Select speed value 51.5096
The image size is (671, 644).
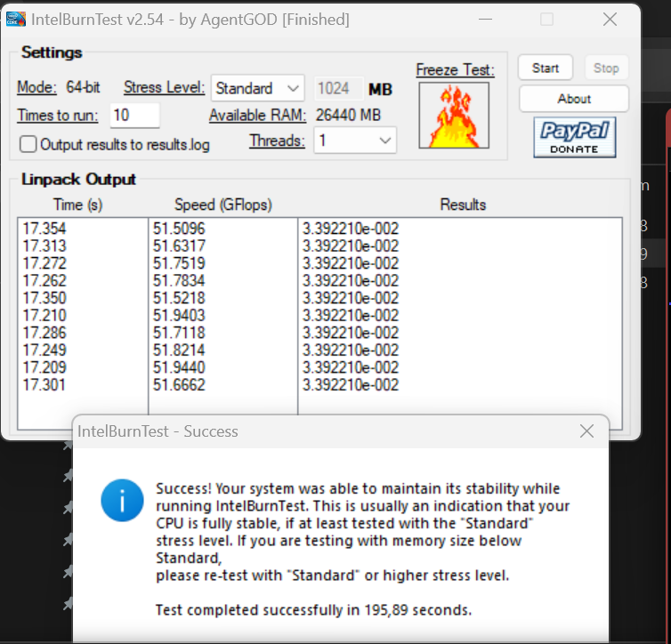[x=179, y=229]
